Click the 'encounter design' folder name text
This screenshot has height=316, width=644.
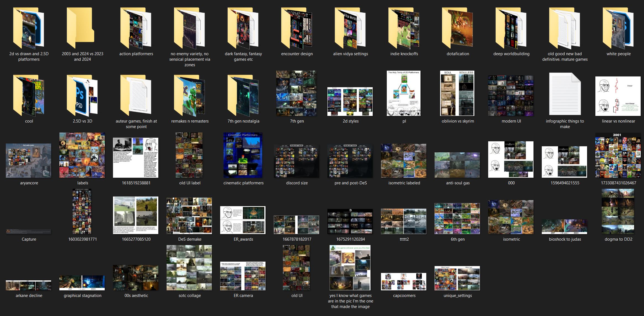(x=297, y=54)
